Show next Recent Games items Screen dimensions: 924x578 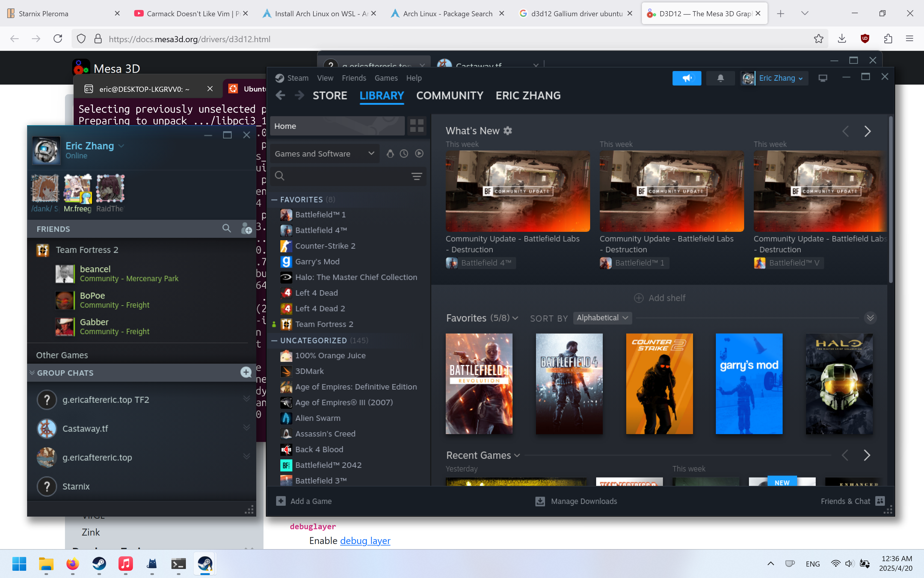click(x=867, y=455)
